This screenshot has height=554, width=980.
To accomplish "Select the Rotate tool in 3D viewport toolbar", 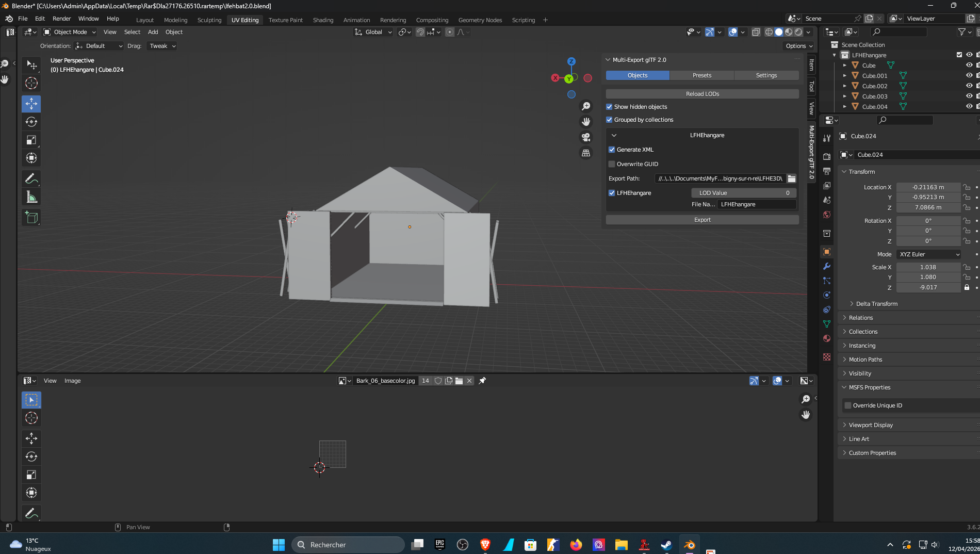I will click(31, 122).
